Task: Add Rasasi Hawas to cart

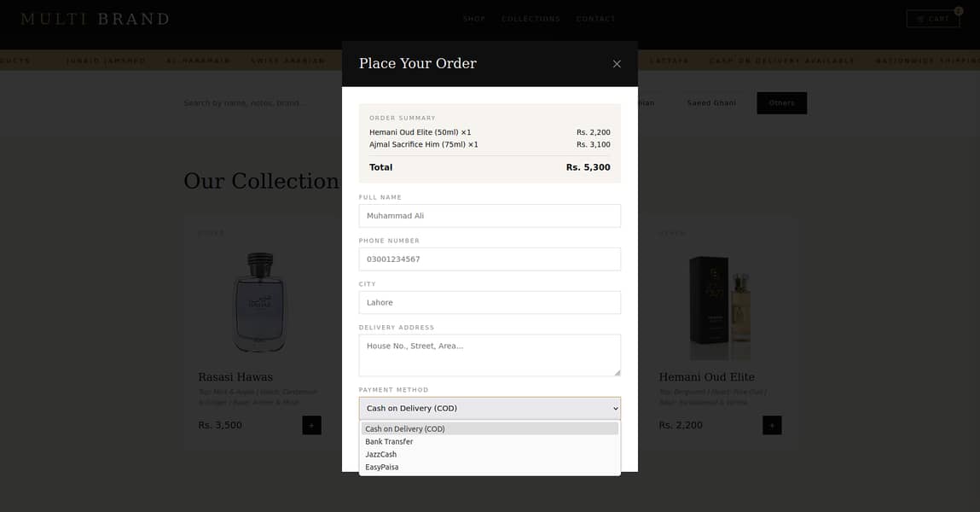Action: [312, 425]
